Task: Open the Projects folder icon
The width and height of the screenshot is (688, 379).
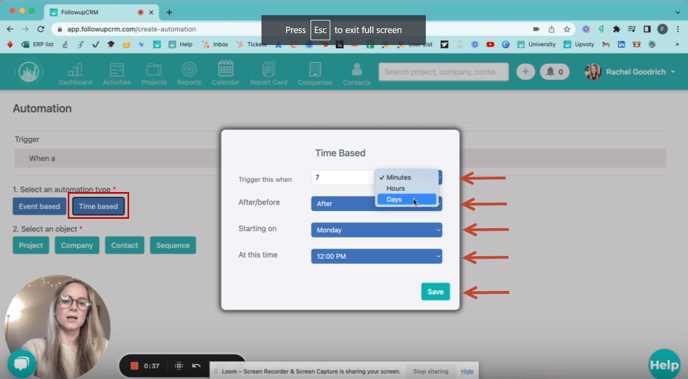Action: (154, 69)
